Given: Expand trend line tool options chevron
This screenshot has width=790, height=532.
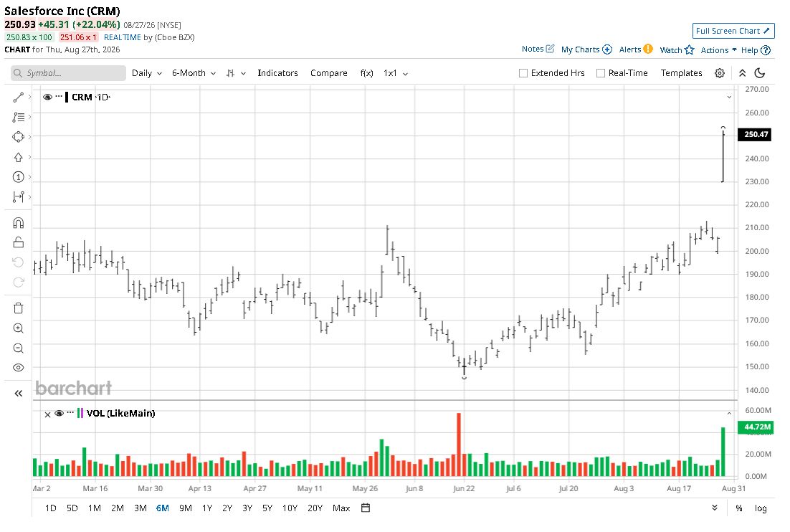Looking at the screenshot, I should (x=29, y=97).
